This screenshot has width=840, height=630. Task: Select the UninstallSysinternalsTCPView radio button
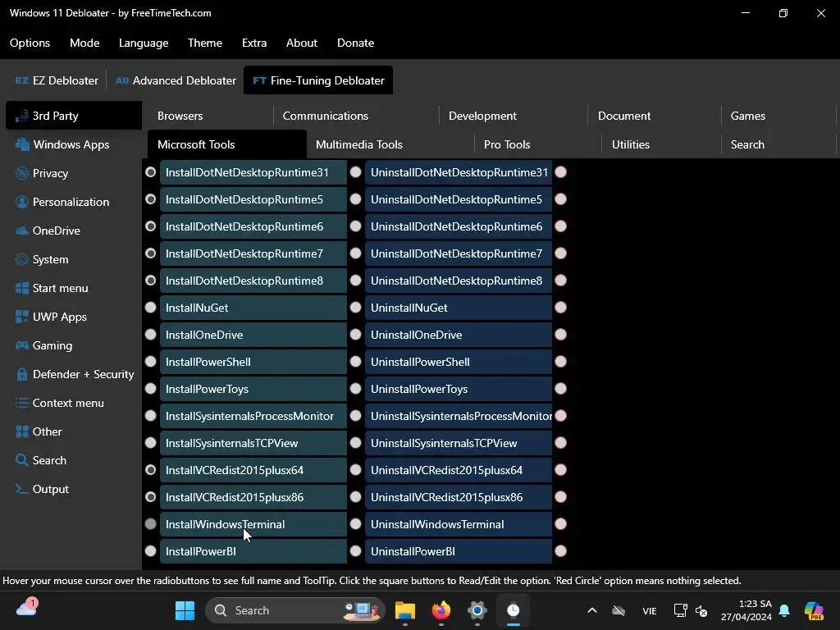356,442
